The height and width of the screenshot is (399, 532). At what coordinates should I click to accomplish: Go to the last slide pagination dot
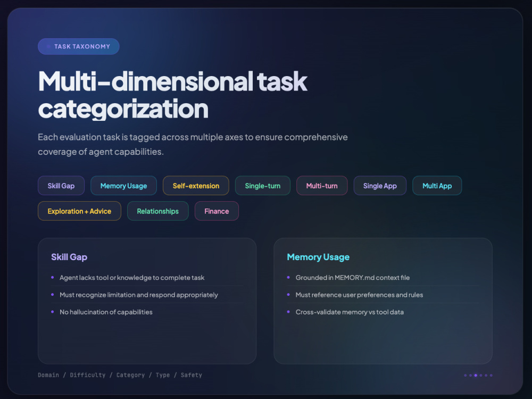(x=491, y=375)
